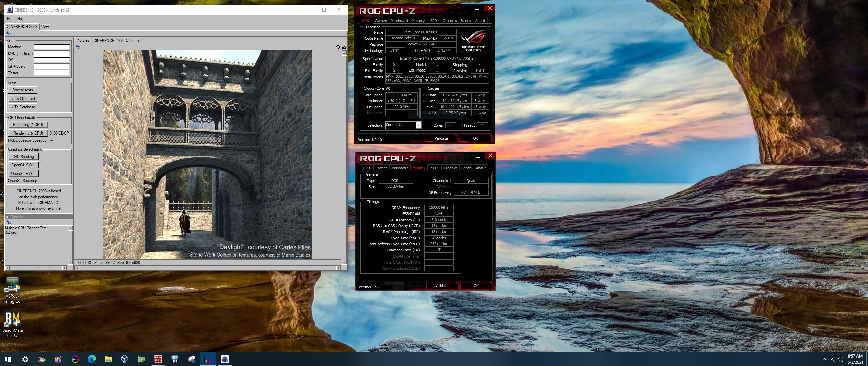Open the File menu in CINEBENCH
868x366 pixels.
coord(9,19)
